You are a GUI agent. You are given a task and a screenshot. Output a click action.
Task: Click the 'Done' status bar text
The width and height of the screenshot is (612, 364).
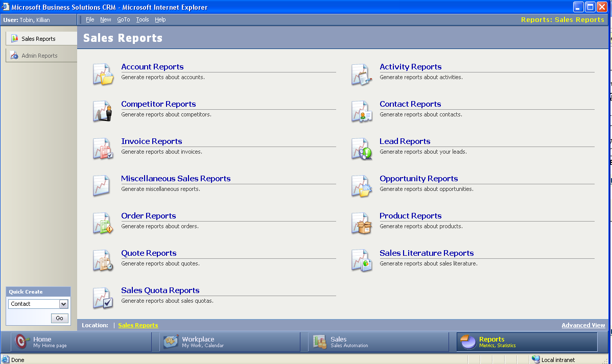tap(17, 360)
